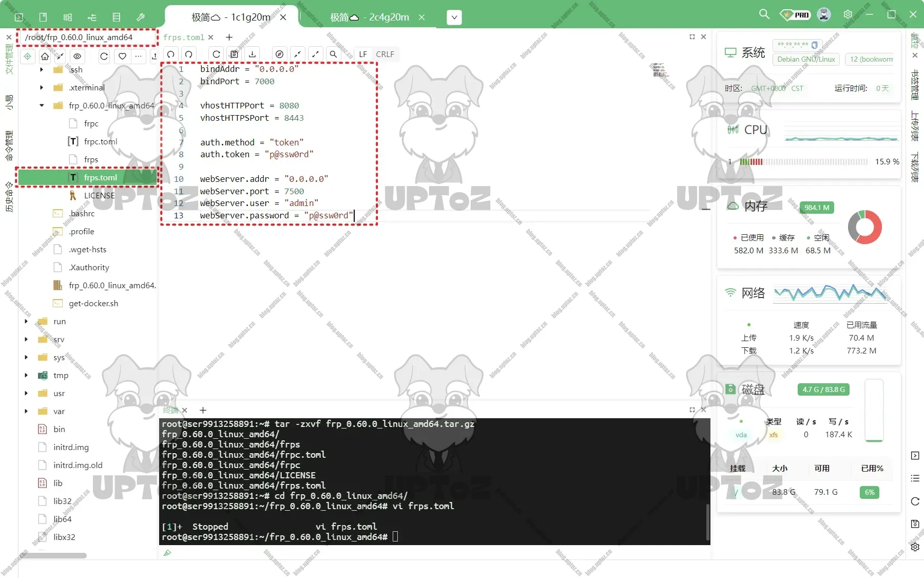The image size is (924, 578).
Task: Redo the edit in editor toolbar
Action: [189, 54]
